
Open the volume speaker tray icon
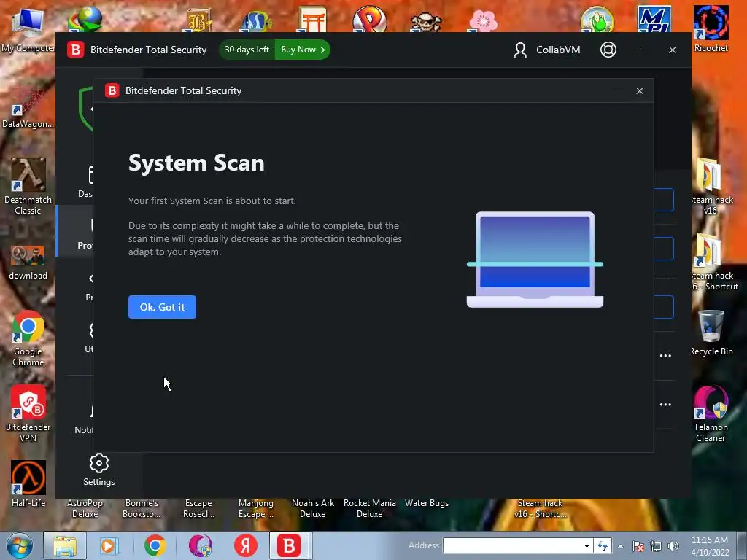[x=673, y=546]
